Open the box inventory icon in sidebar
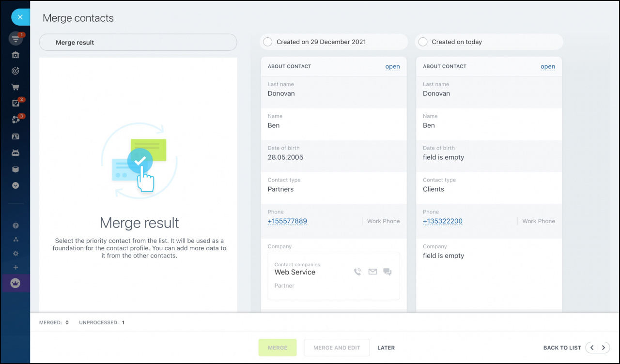 [15, 169]
